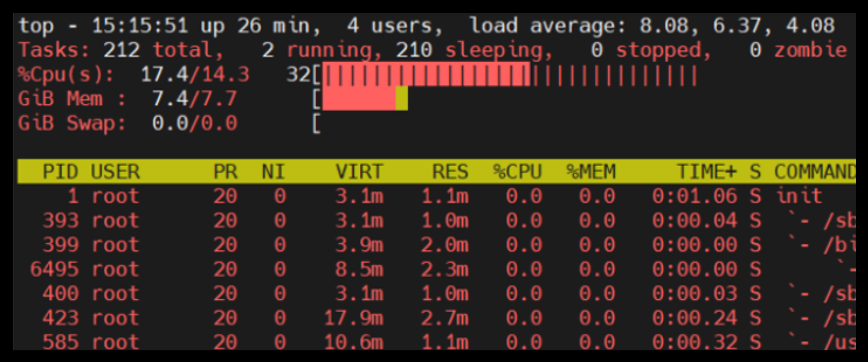Click the %MEM column header
868x362 pixels.
coord(591,172)
